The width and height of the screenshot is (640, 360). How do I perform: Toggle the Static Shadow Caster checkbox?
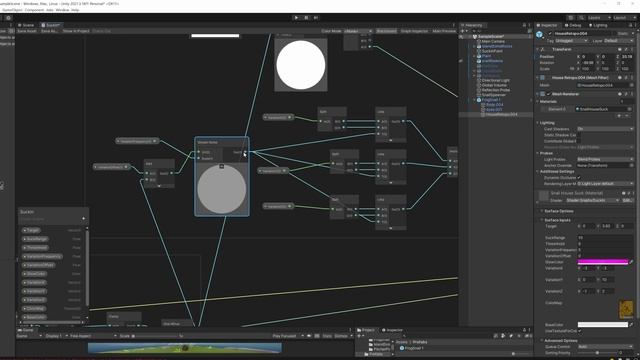(x=579, y=135)
